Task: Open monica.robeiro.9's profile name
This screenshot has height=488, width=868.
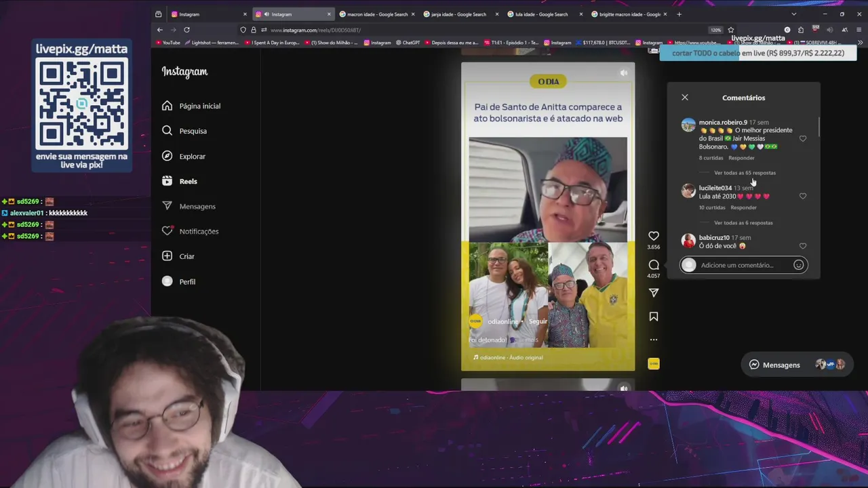Action: tap(723, 123)
